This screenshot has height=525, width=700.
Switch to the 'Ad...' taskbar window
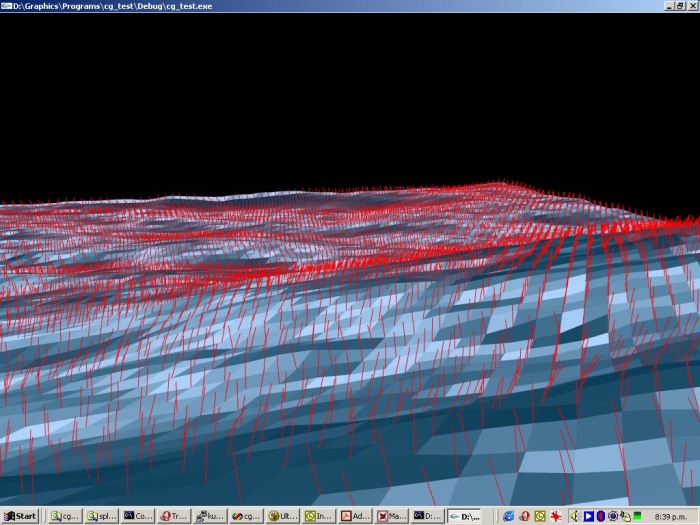(x=354, y=516)
